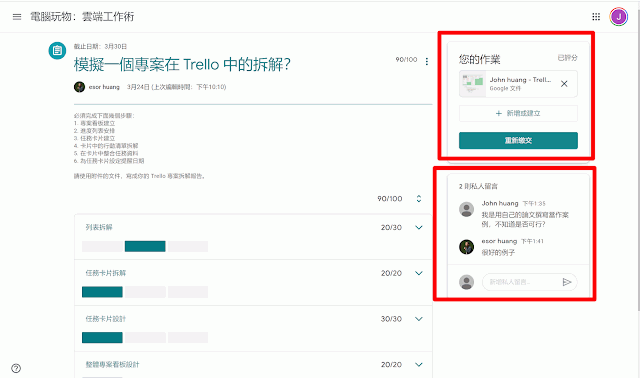
Task: Expand the 整體專案看板設計 rubric criterion
Action: coord(419,365)
